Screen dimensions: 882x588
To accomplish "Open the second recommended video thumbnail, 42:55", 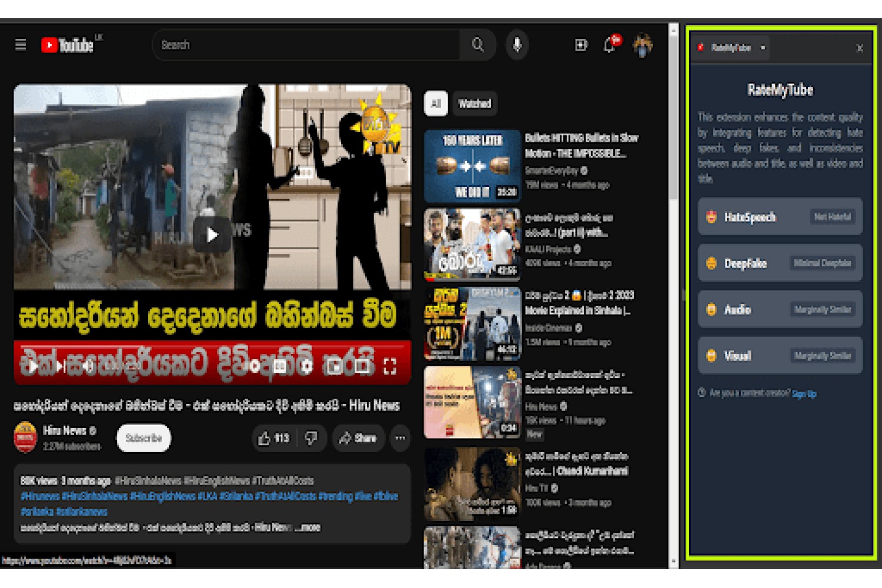I will pos(472,244).
